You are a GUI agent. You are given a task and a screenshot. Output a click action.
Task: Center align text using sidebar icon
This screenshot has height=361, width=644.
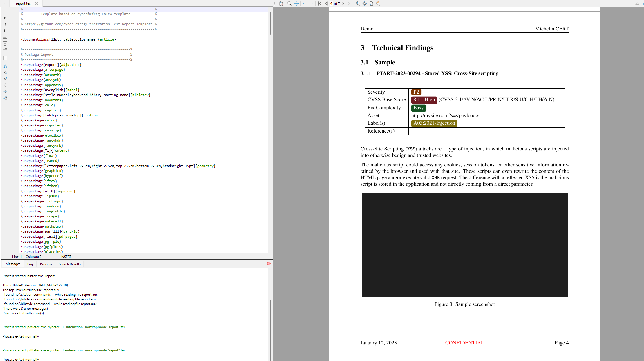coord(5,43)
